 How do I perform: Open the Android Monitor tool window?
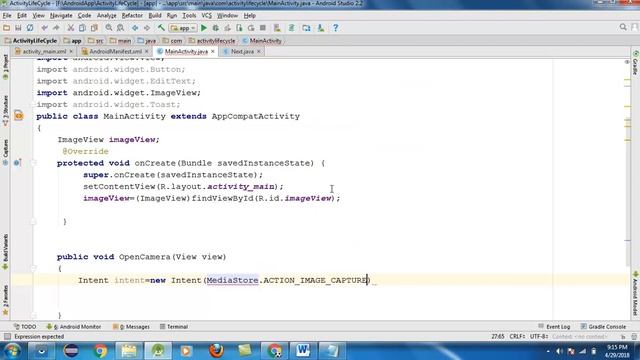74,327
